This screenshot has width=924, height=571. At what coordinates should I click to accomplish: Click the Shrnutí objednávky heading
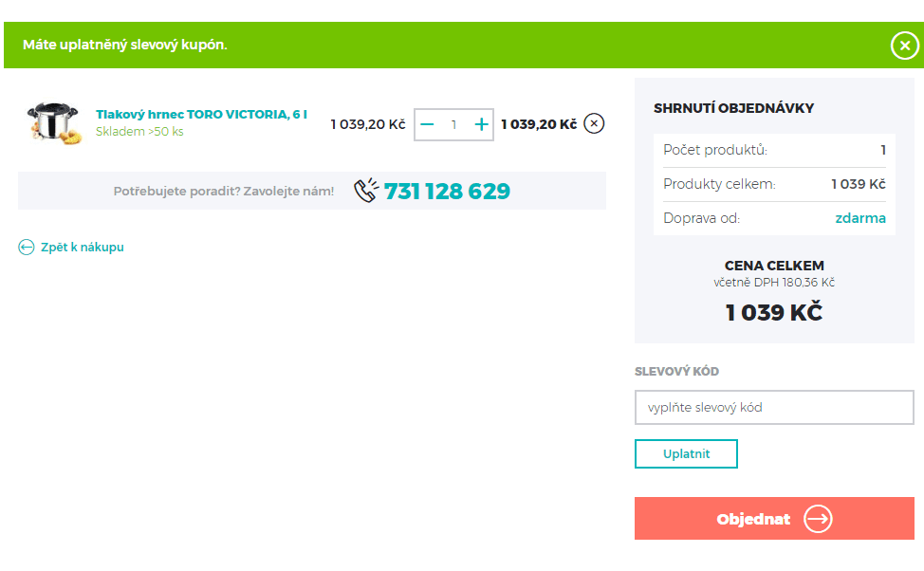[733, 108]
